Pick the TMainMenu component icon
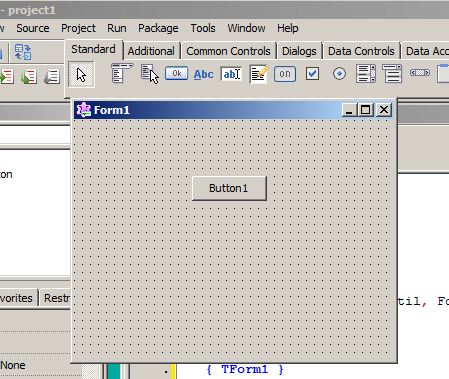Screen dimensions: 449x379 pyautogui.click(x=121, y=73)
